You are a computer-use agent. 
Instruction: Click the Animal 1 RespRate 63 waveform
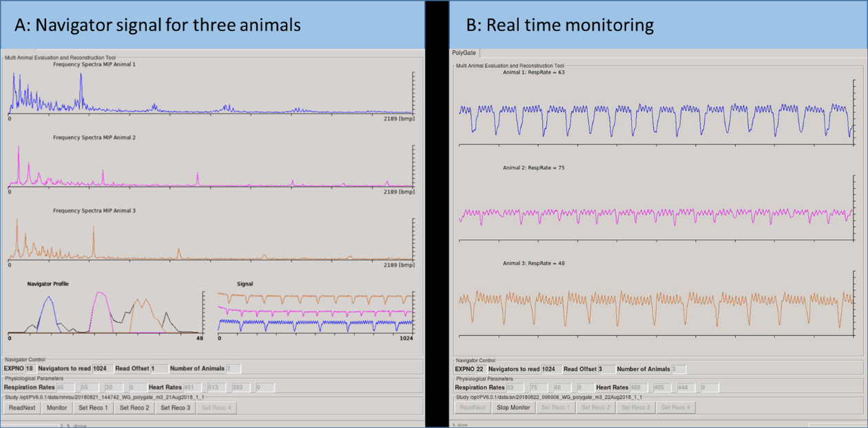[654, 115]
